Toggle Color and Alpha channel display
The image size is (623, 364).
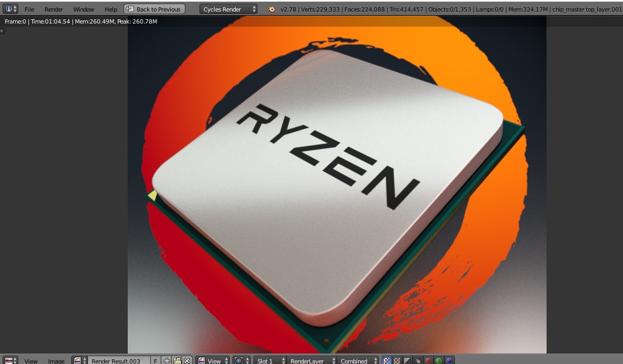[x=386, y=360]
